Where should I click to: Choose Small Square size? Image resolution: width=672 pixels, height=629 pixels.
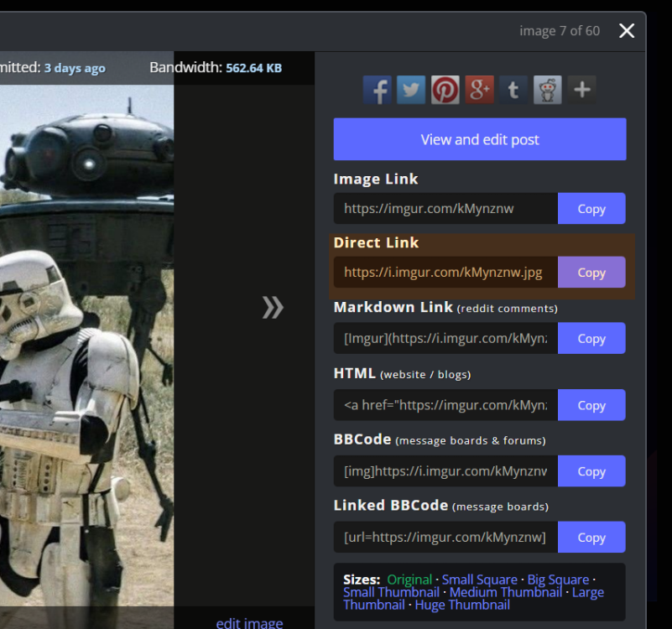(480, 580)
